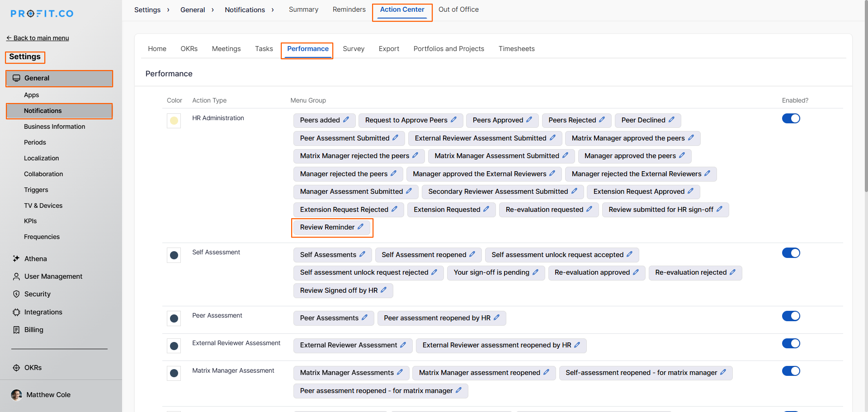Edit the Peer Declined menu group

[x=671, y=120]
